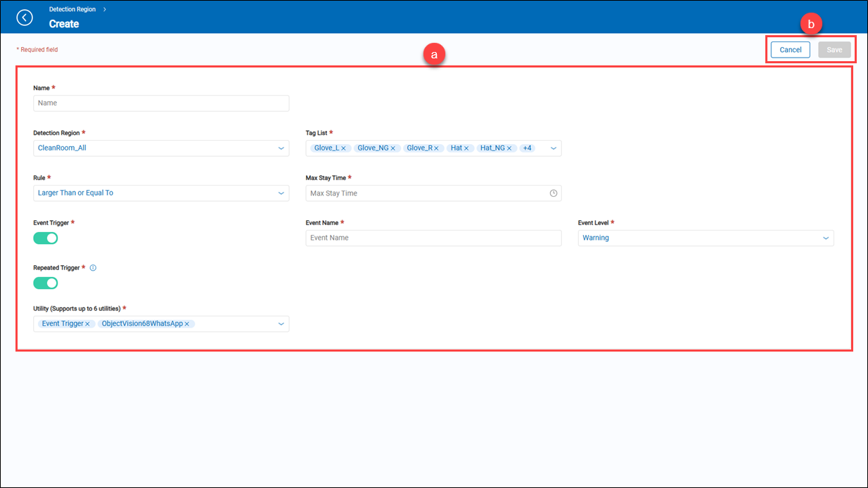Remove the ObjectVision68WhatsApp utility chip

click(187, 324)
